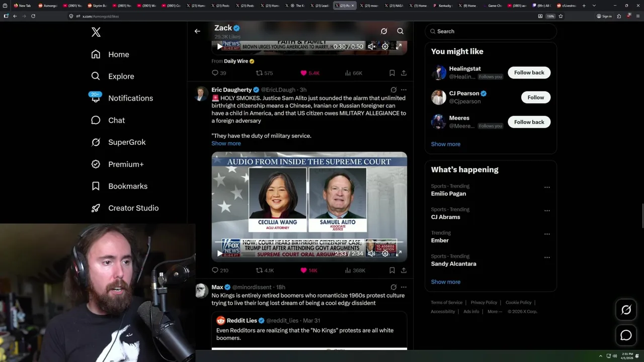Open more options for Ember trend
Viewport: 644px width, 362px height.
pyautogui.click(x=547, y=234)
